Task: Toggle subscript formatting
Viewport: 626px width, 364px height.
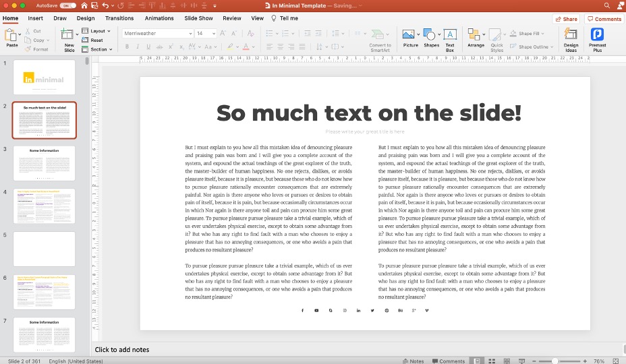Action: pyautogui.click(x=181, y=47)
